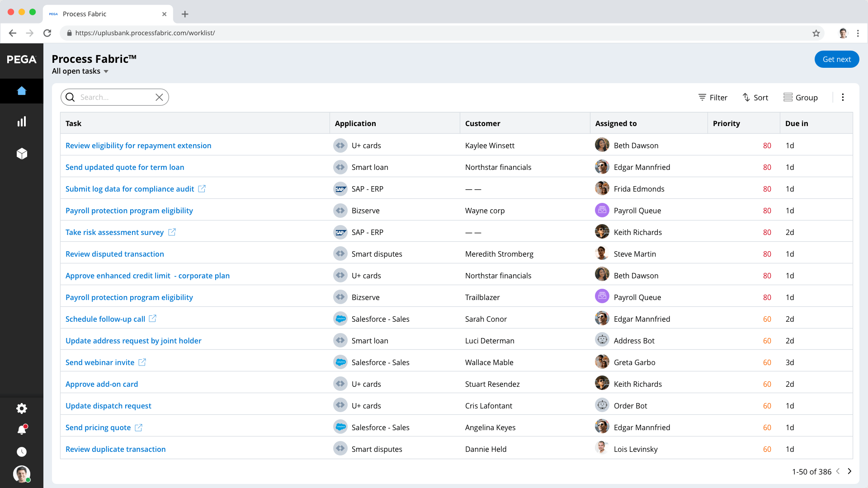Open the bar chart analytics sidebar icon

(x=22, y=122)
